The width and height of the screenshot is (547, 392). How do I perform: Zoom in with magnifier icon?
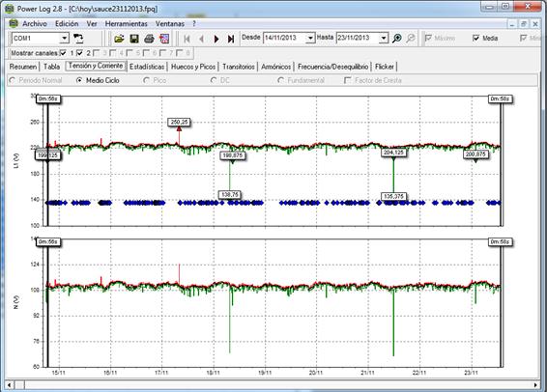coord(396,39)
